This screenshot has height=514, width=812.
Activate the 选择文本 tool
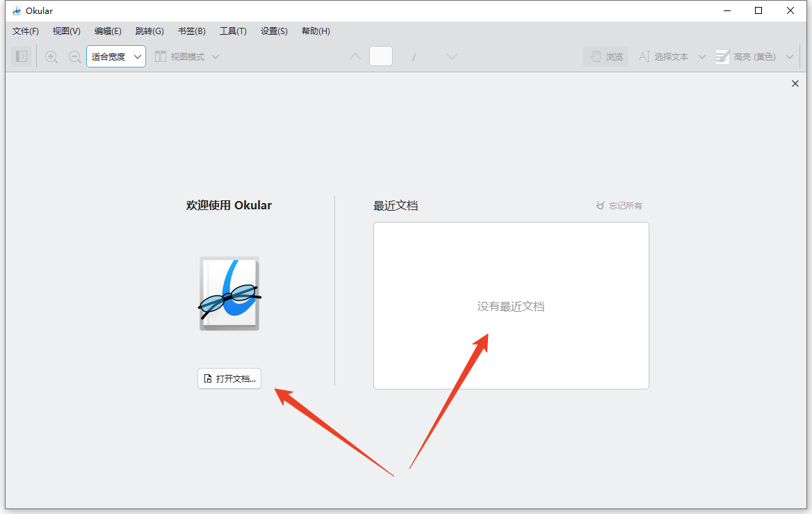pyautogui.click(x=664, y=57)
